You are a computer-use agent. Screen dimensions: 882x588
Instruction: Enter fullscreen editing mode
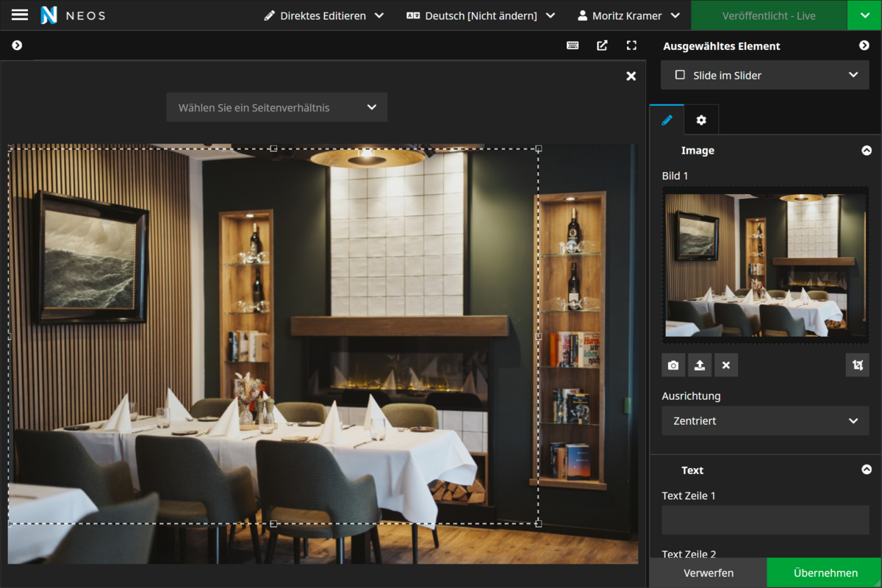[631, 46]
